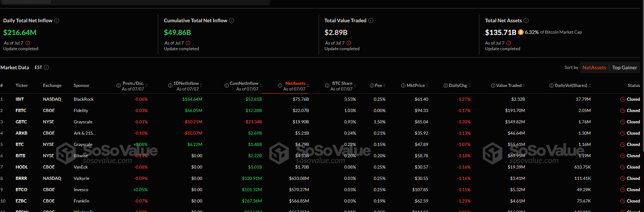Viewport: 644px width, 212px height.
Task: Click info icon before MktPrice header
Action: point(403,86)
